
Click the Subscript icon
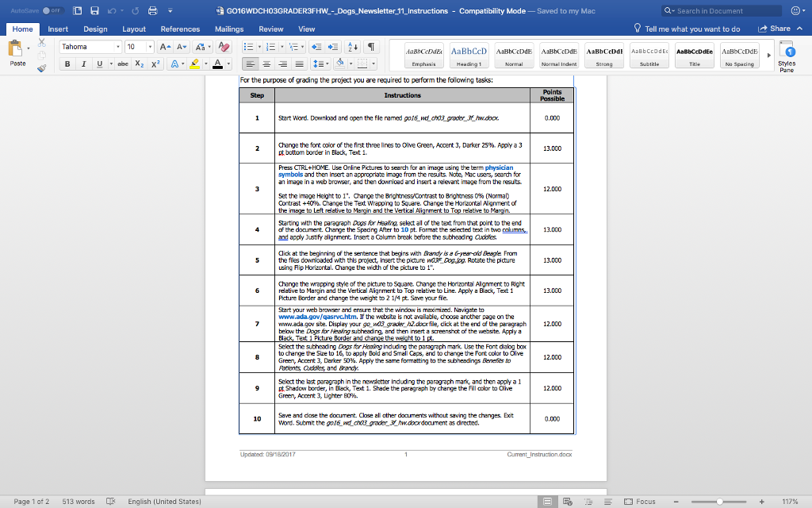pos(140,63)
